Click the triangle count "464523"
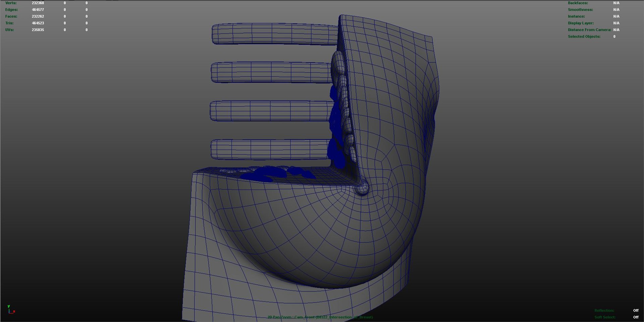The width and height of the screenshot is (644, 322). pyautogui.click(x=38, y=23)
